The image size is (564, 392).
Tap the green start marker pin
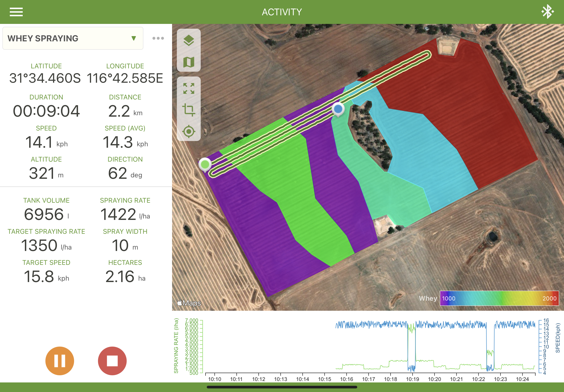point(205,164)
